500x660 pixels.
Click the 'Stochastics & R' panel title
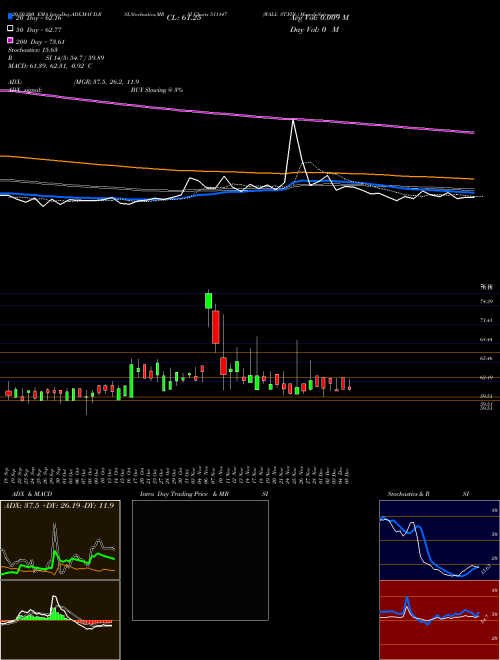point(408,494)
